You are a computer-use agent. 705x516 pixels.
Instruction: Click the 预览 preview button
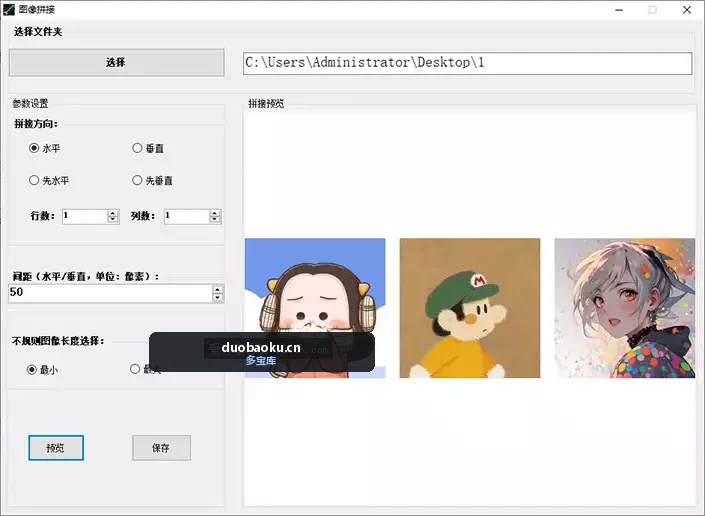[56, 448]
